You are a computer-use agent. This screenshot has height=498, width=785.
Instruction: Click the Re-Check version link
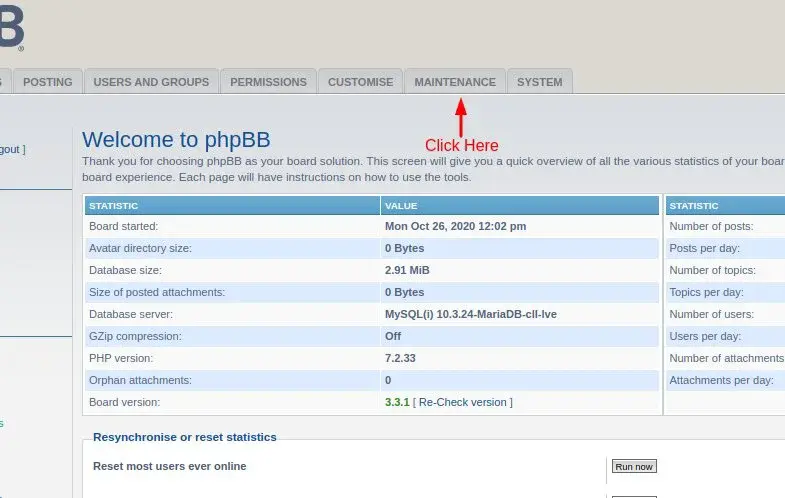pyautogui.click(x=463, y=402)
